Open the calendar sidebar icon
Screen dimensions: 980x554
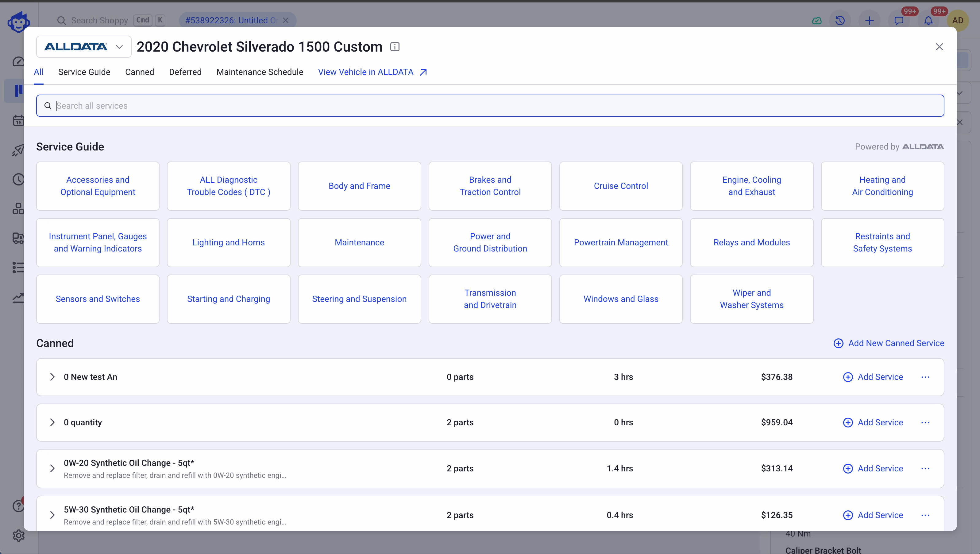[18, 121]
